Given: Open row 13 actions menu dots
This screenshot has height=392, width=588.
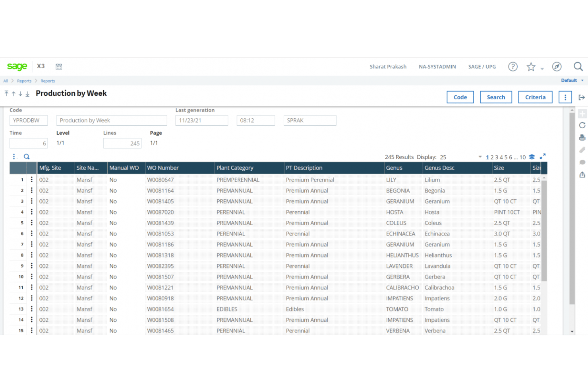Looking at the screenshot, I should [x=32, y=309].
